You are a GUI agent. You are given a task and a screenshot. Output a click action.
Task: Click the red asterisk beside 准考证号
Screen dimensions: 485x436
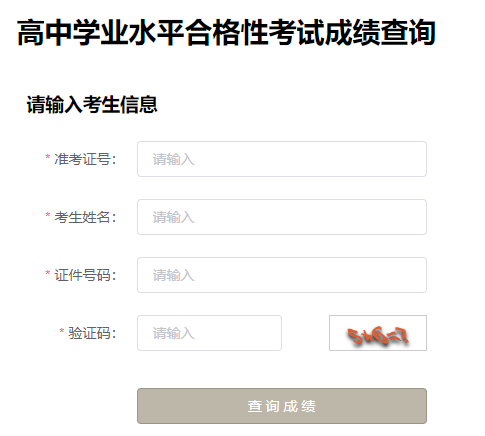pyautogui.click(x=48, y=157)
